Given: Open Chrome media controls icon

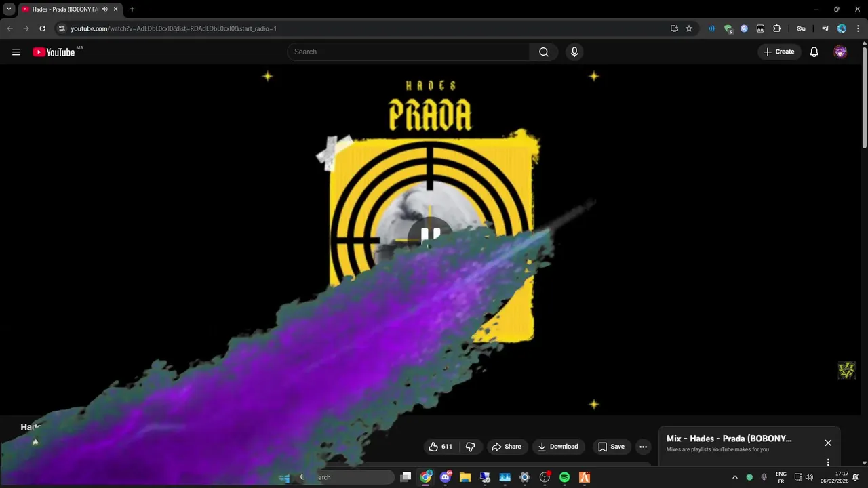Looking at the screenshot, I should click(825, 28).
